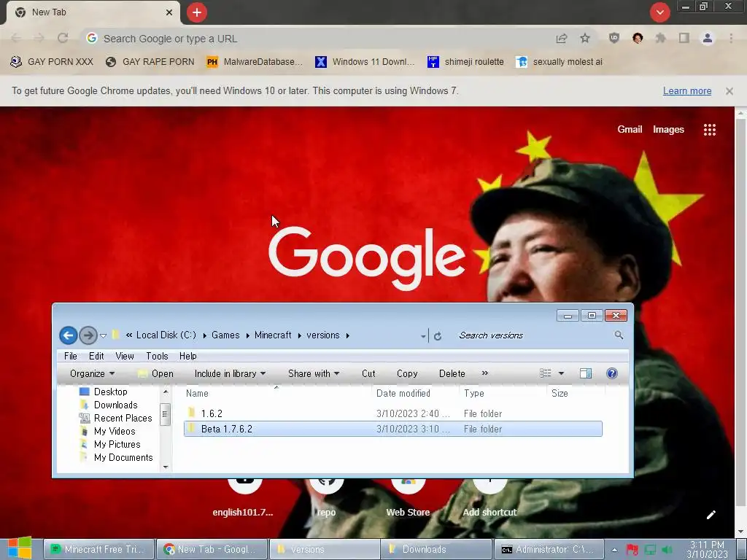Click the Add shortcut tile

coord(489,498)
